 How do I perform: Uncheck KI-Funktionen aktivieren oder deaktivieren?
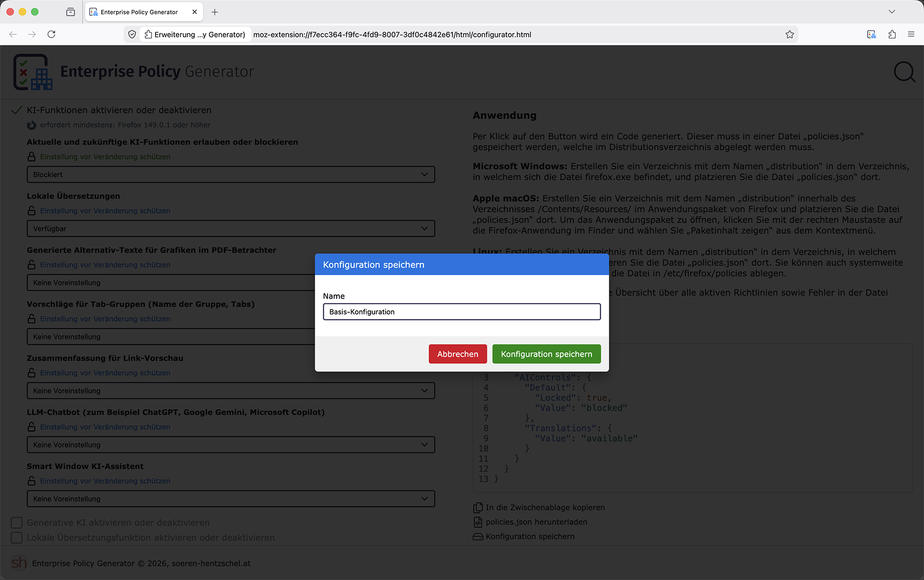17,110
